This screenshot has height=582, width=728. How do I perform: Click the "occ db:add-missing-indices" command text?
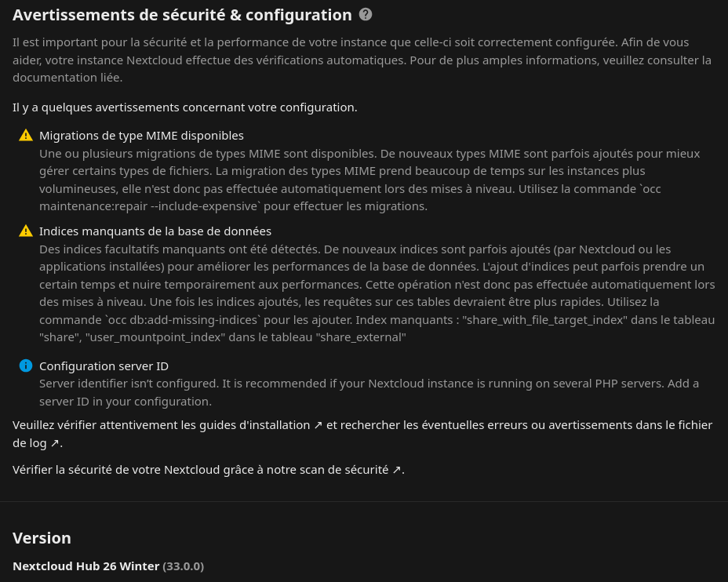(183, 319)
